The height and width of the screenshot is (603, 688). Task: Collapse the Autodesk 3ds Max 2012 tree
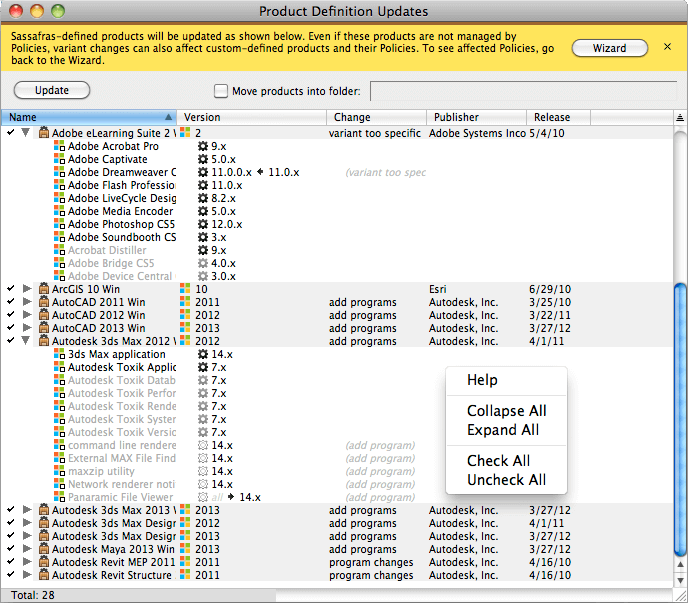pyautogui.click(x=27, y=341)
